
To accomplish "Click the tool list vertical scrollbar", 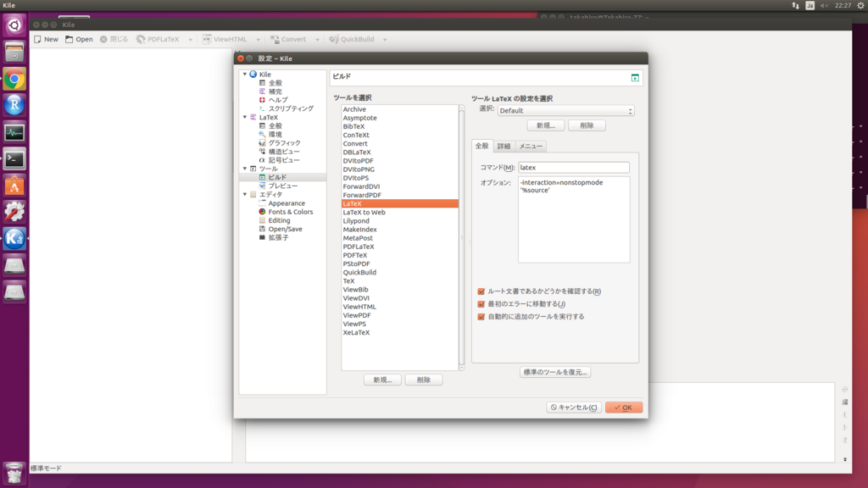I will [462, 238].
